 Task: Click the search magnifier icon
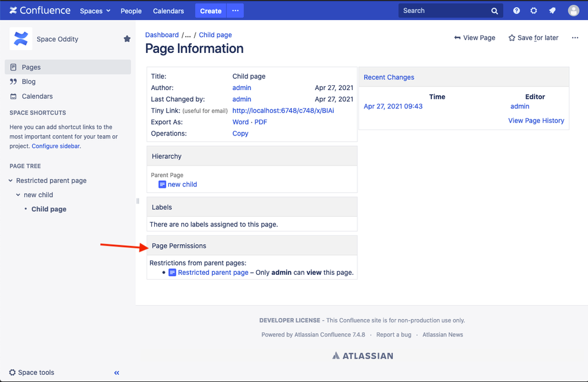494,11
